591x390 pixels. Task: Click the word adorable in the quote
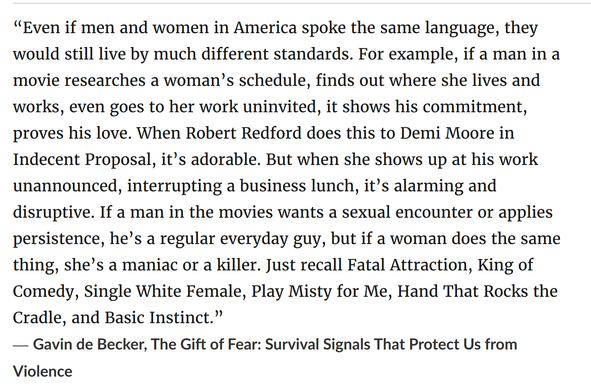pyautogui.click(x=224, y=160)
